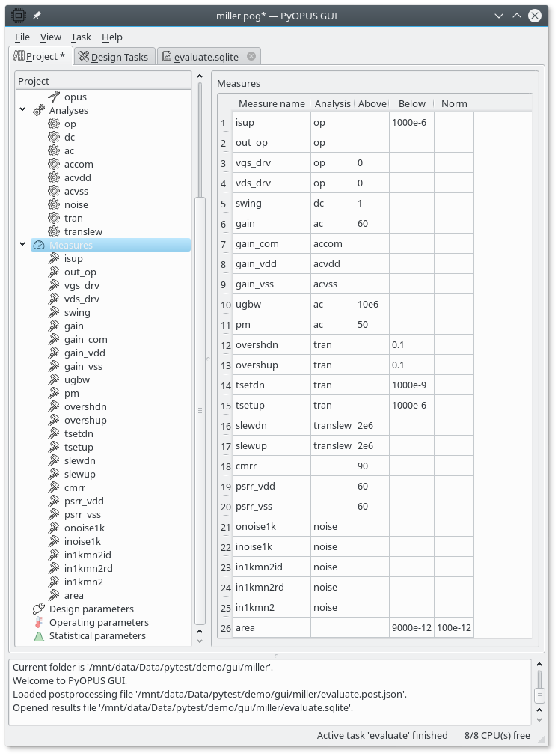Click the opus simulator icon in tree

click(x=54, y=97)
